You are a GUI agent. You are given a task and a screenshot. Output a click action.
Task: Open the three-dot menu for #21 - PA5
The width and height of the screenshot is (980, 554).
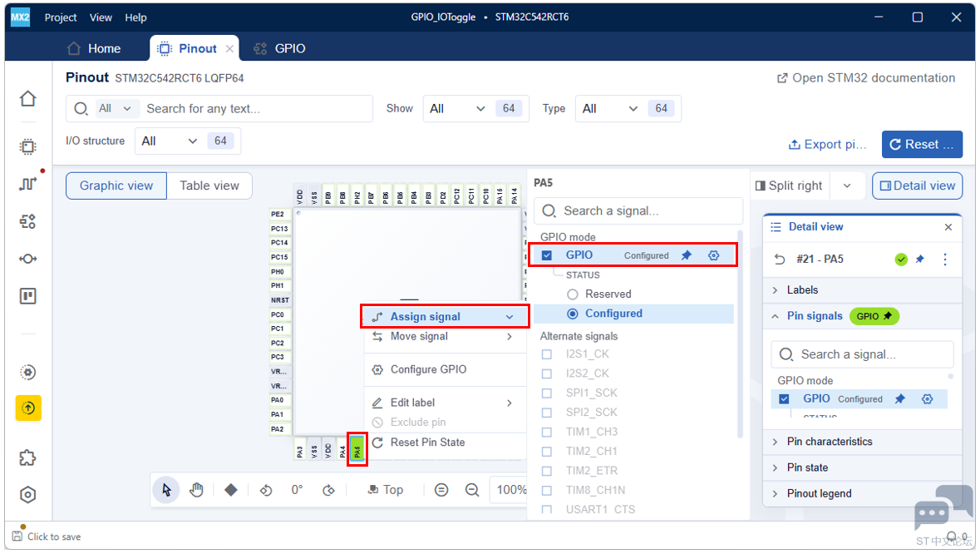pos(945,259)
